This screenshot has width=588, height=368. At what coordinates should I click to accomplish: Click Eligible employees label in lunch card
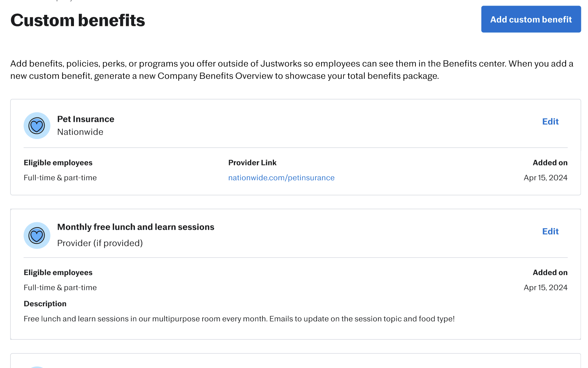pos(58,272)
